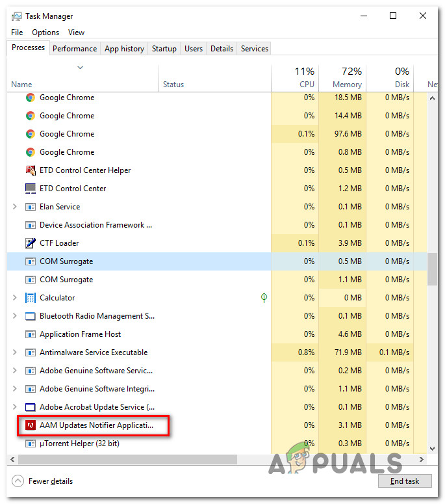Click the µTorrent Helper process icon
The height and width of the screenshot is (504, 445).
31,444
